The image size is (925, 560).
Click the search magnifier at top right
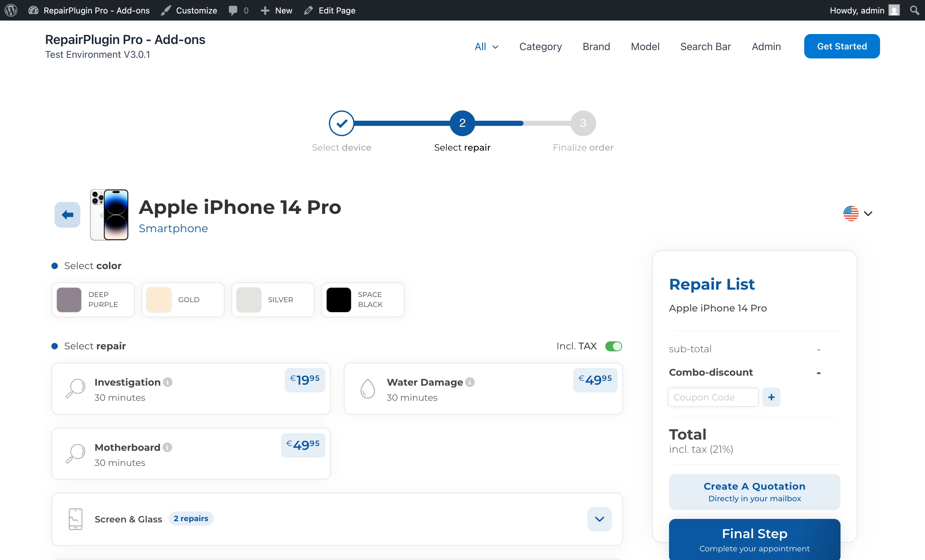[914, 10]
